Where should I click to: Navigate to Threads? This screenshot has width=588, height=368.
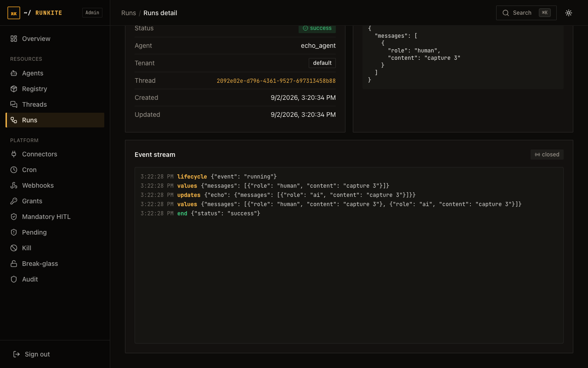point(55,104)
